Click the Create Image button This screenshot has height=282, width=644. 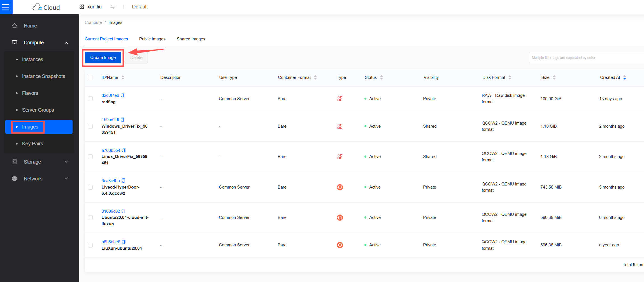point(103,57)
